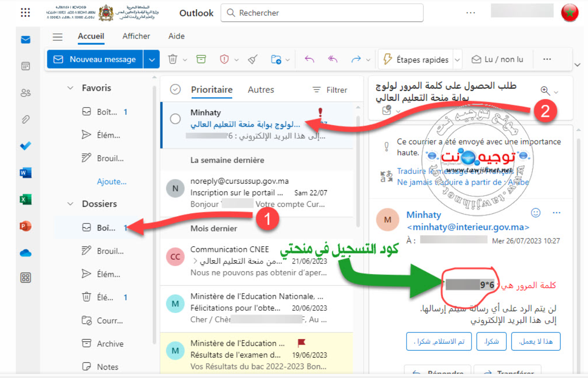Screen dimensions: 588x378
Task: Click the Sweep broom icon
Action: (252, 59)
